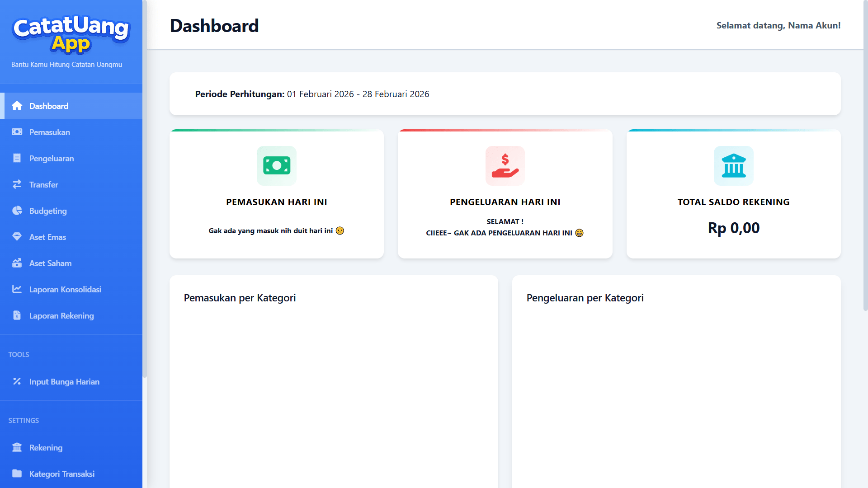
Task: Click the Selamat datang, Nama Akun text
Action: [778, 25]
